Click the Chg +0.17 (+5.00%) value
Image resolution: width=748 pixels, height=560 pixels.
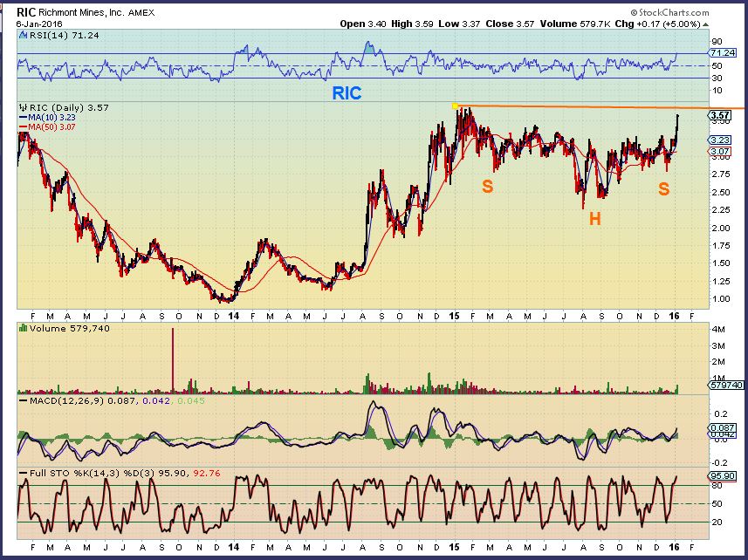[x=658, y=24]
